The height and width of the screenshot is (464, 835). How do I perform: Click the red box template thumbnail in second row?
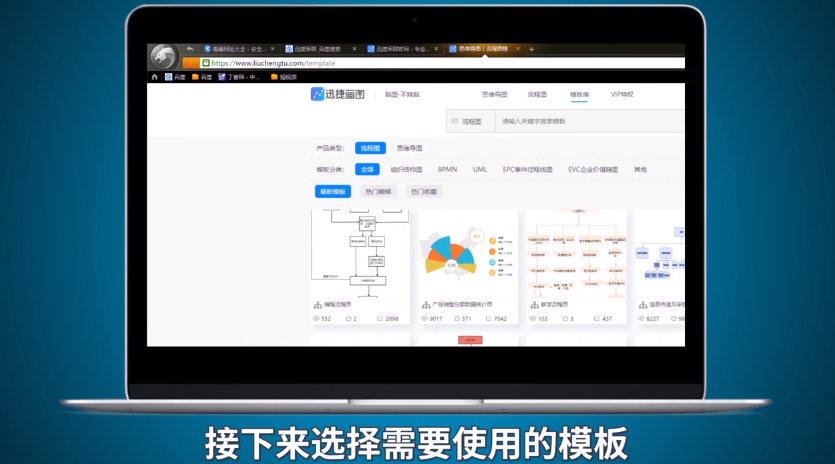coord(468,340)
